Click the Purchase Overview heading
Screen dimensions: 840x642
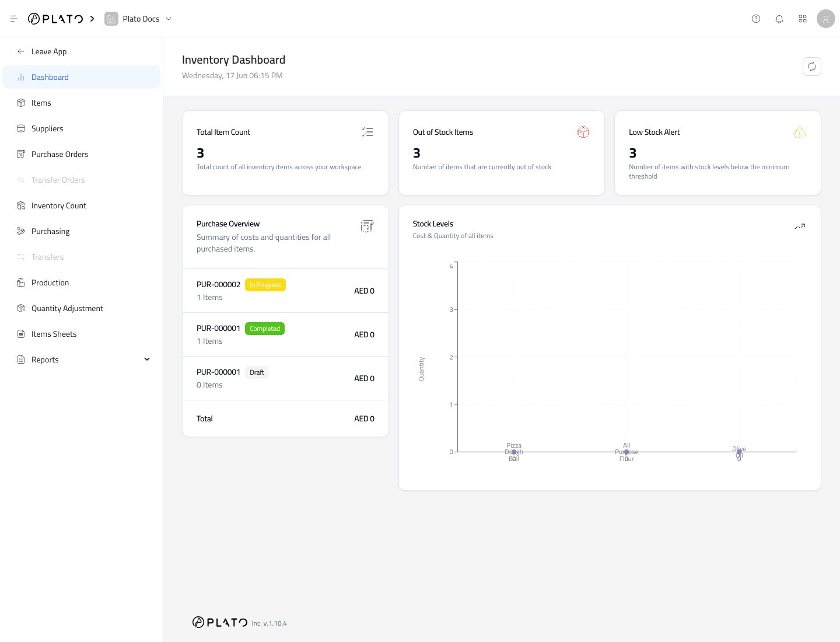coord(228,224)
